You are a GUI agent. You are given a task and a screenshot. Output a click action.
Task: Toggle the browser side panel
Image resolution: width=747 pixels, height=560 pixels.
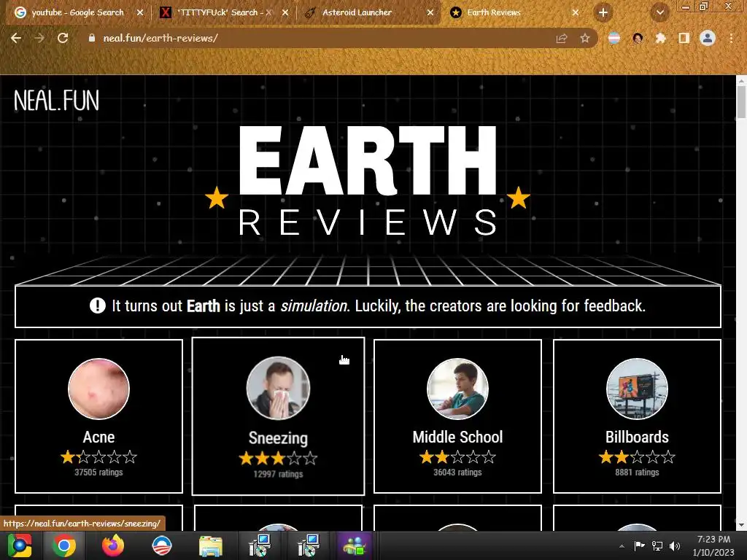coord(684,38)
